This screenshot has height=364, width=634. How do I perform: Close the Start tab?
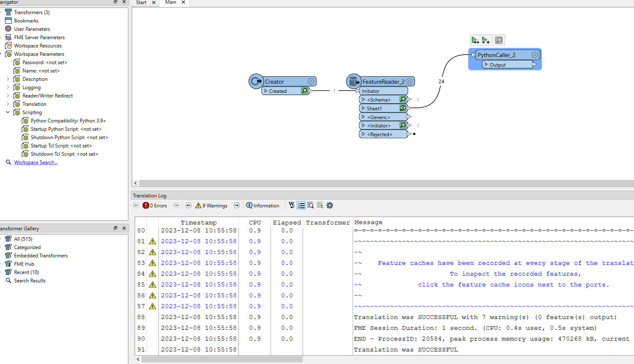click(154, 2)
